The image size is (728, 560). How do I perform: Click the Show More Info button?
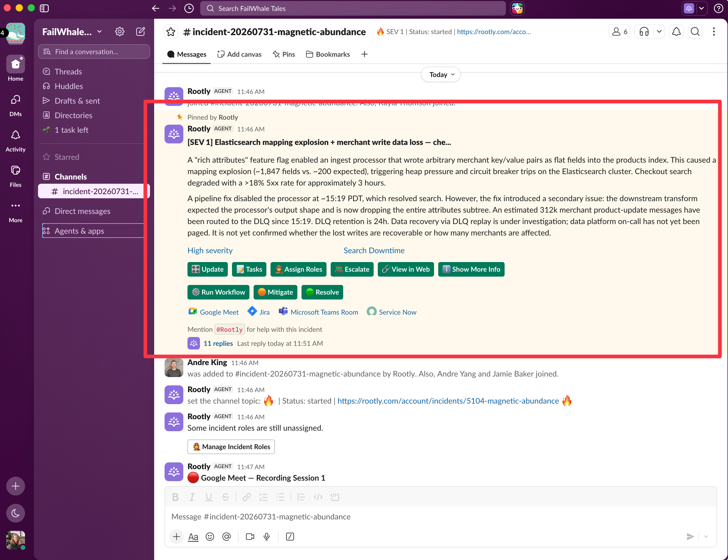(x=471, y=269)
